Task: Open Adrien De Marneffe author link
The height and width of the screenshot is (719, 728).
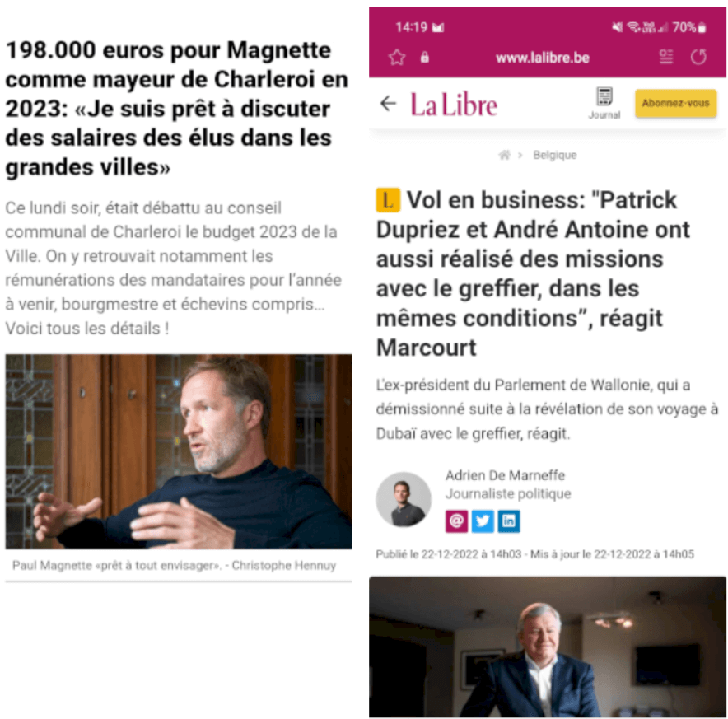Action: tap(505, 475)
